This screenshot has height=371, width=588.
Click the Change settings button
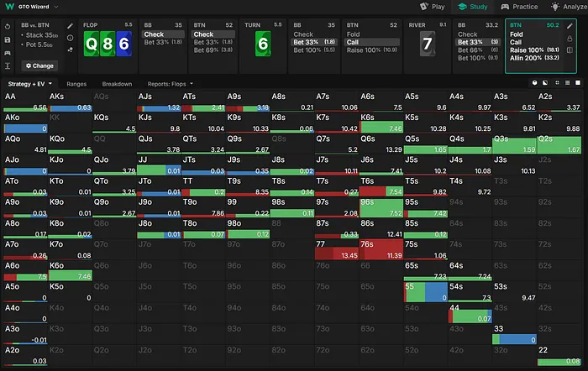39,66
